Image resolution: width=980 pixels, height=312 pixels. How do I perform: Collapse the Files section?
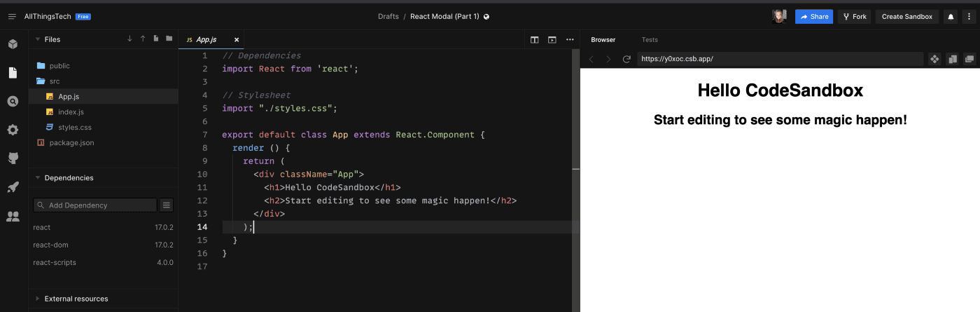(x=37, y=40)
